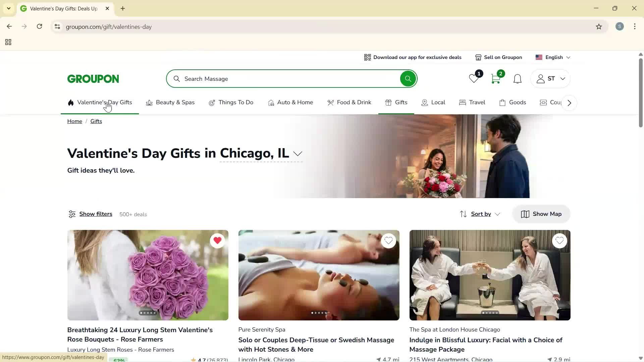
Task: Open the Groupon home page logo
Action: pos(93,78)
